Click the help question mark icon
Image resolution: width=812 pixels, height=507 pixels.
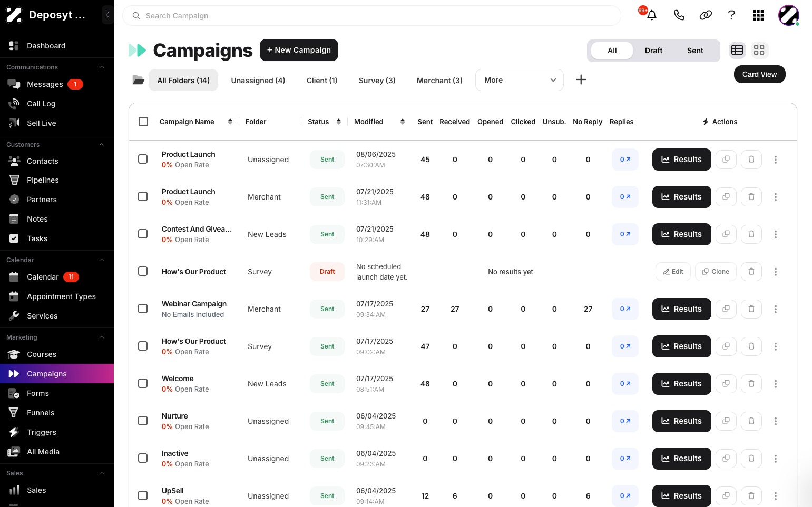pyautogui.click(x=731, y=15)
